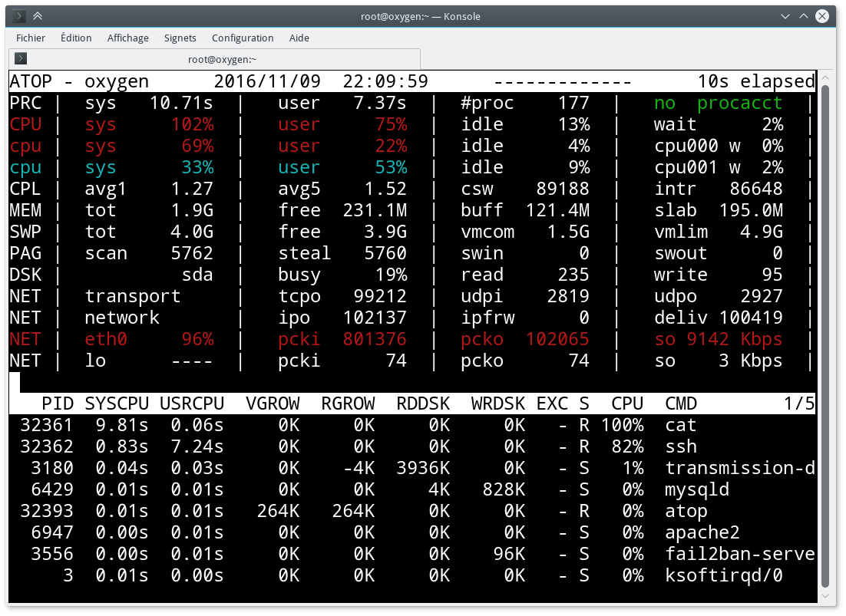Click the red sys 102% value
The image size is (846, 616).
[x=192, y=124]
